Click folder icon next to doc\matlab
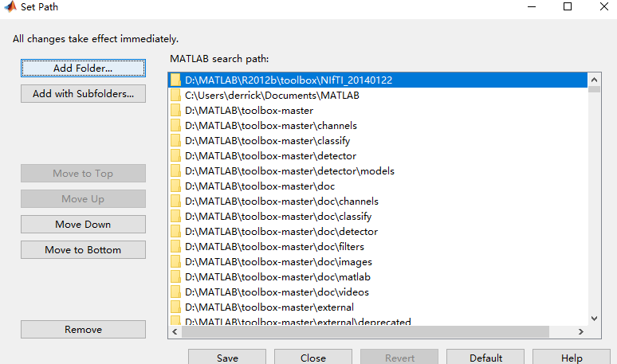 175,276
